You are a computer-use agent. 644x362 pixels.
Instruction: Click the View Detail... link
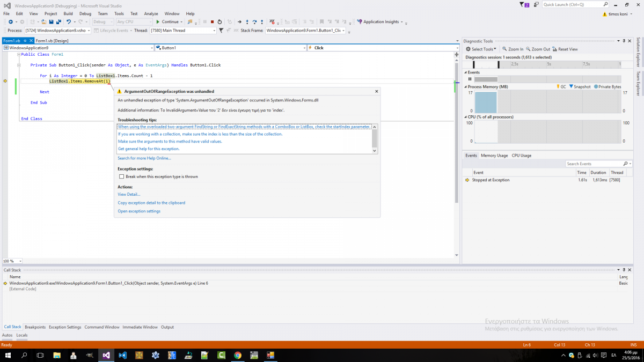pos(129,195)
